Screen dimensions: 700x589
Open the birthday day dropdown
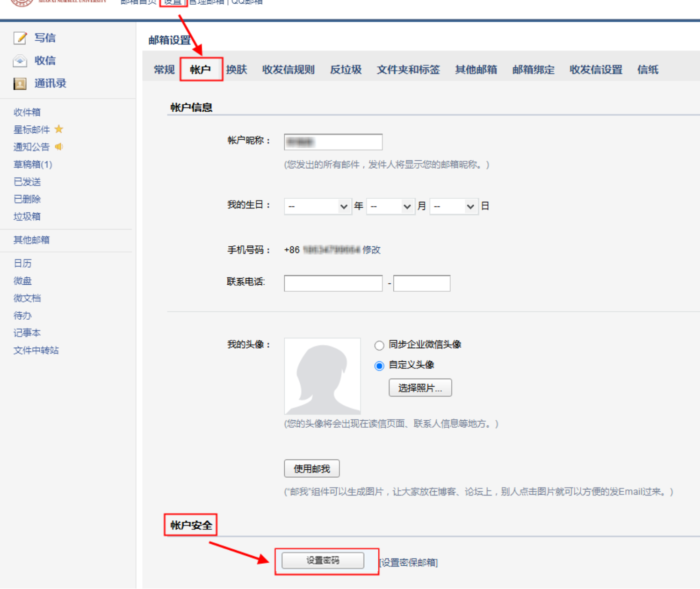click(454, 206)
